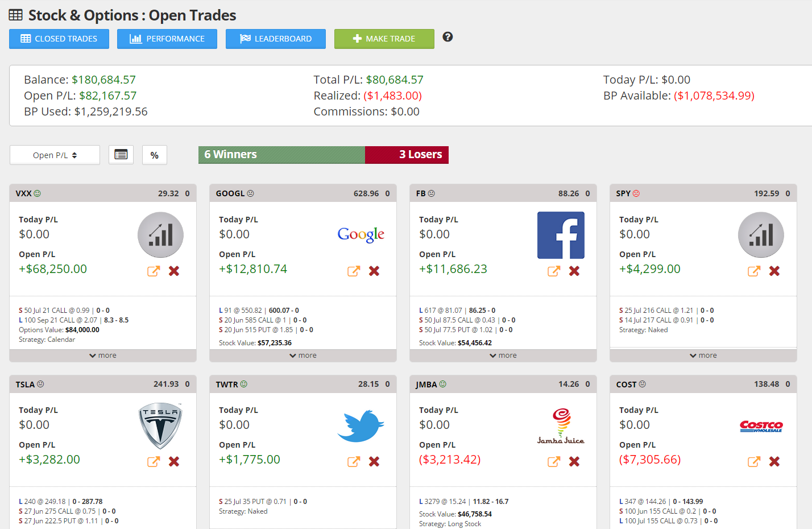812x529 pixels.
Task: Expand more details on GOOGL card
Action: (303, 356)
